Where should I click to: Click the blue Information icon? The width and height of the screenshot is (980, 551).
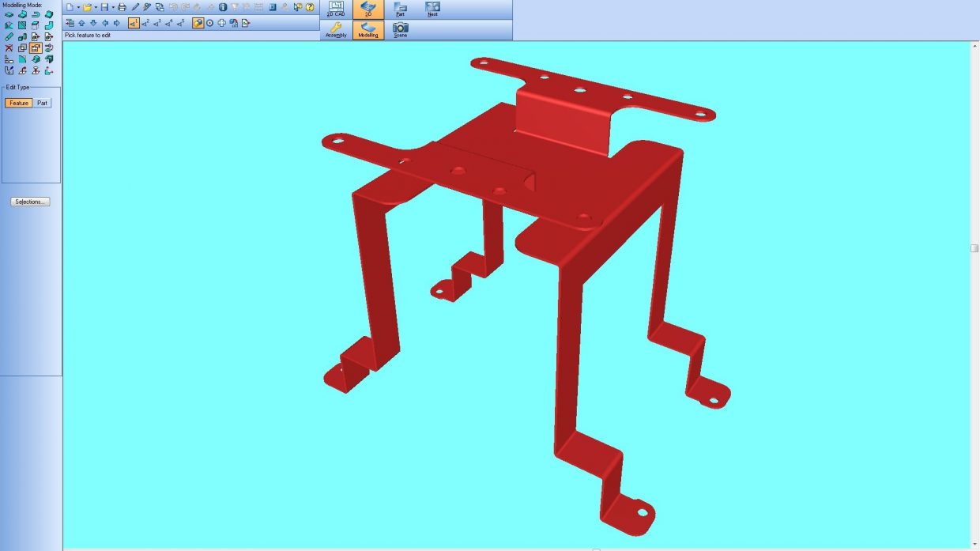[x=223, y=7]
